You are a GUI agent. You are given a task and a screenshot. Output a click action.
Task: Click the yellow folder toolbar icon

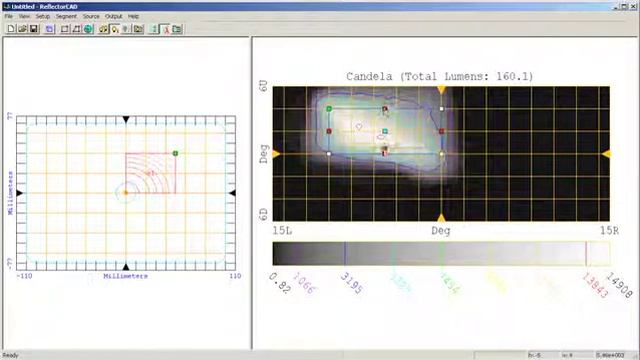[x=138, y=29]
